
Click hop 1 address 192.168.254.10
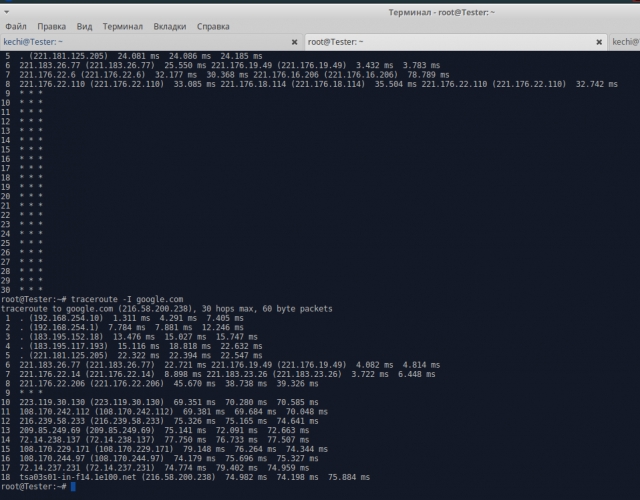(66, 318)
